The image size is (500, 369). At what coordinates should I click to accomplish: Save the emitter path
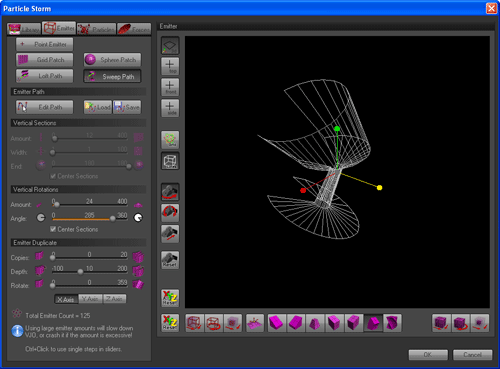point(127,107)
